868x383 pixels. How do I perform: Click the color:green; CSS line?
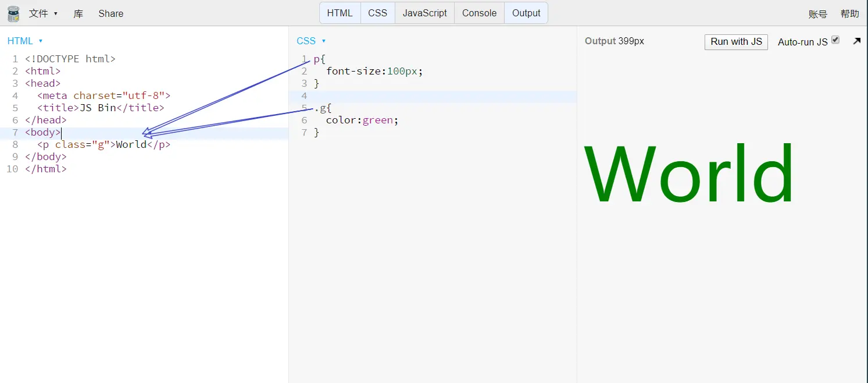(x=362, y=120)
